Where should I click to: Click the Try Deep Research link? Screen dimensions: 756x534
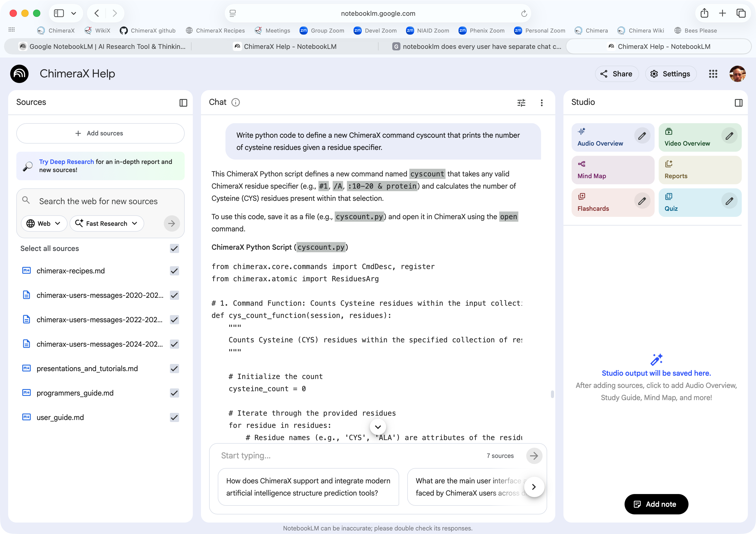coord(66,162)
